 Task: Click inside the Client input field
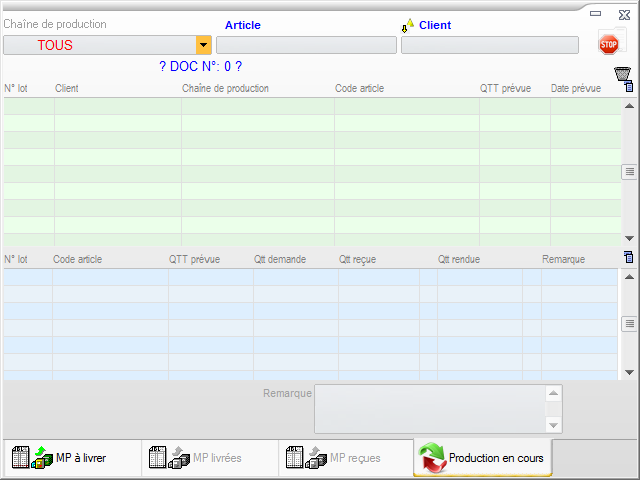click(489, 45)
